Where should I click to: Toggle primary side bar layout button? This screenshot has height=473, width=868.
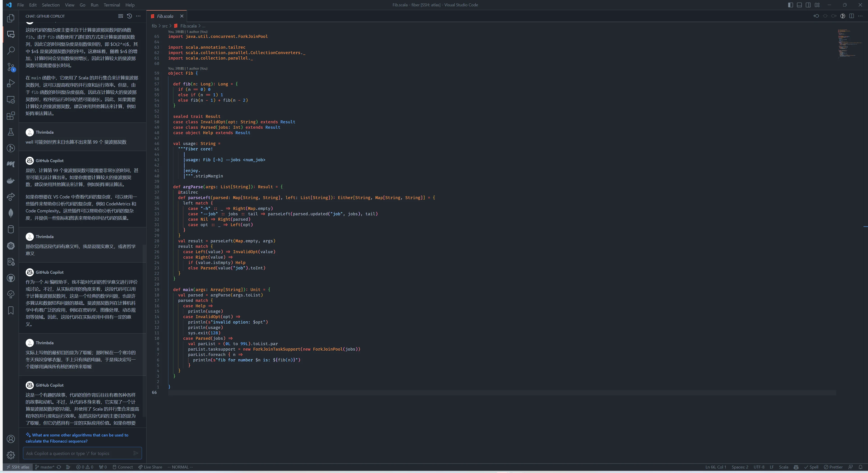tap(790, 5)
